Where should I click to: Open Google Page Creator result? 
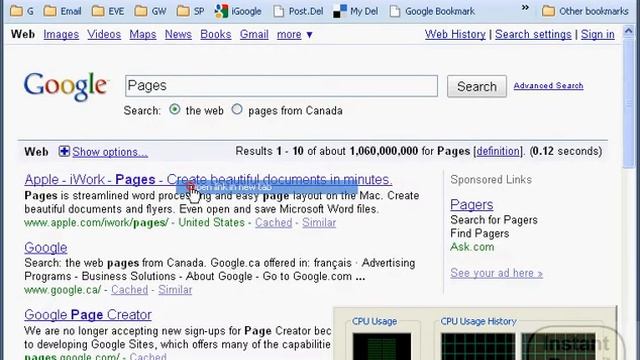(88, 314)
